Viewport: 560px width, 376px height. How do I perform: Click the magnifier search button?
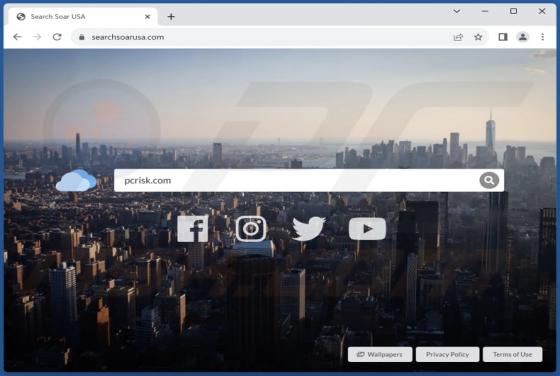coord(489,180)
